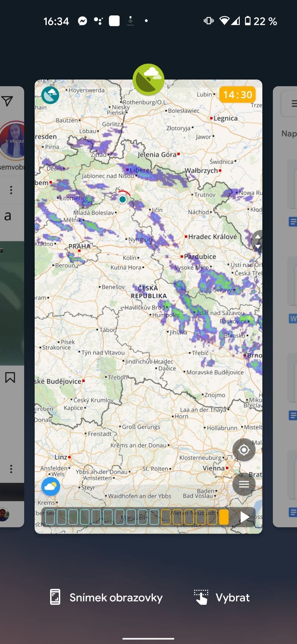This screenshot has width=297, height=644.
Task: Tap the Messenger notification icon in status bar
Action: click(x=83, y=21)
